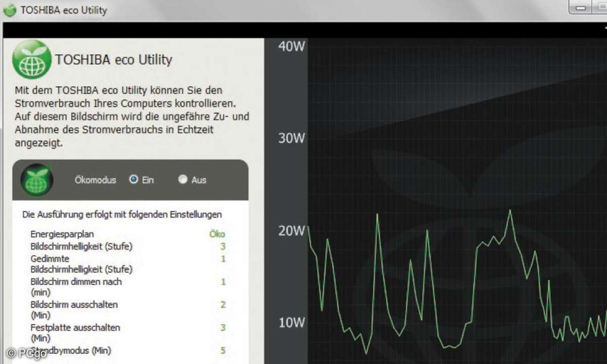The image size is (607, 364).
Task: Click the "Bildschirm dimmen nach (min)" label
Action: [76, 287]
